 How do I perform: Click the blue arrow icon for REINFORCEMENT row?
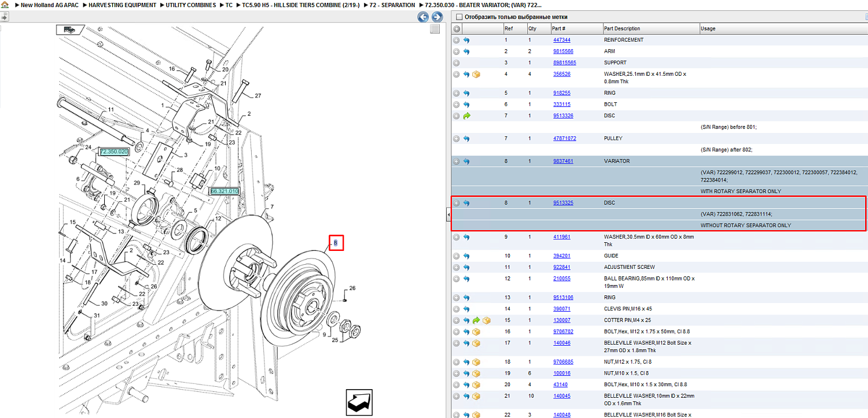pos(466,40)
